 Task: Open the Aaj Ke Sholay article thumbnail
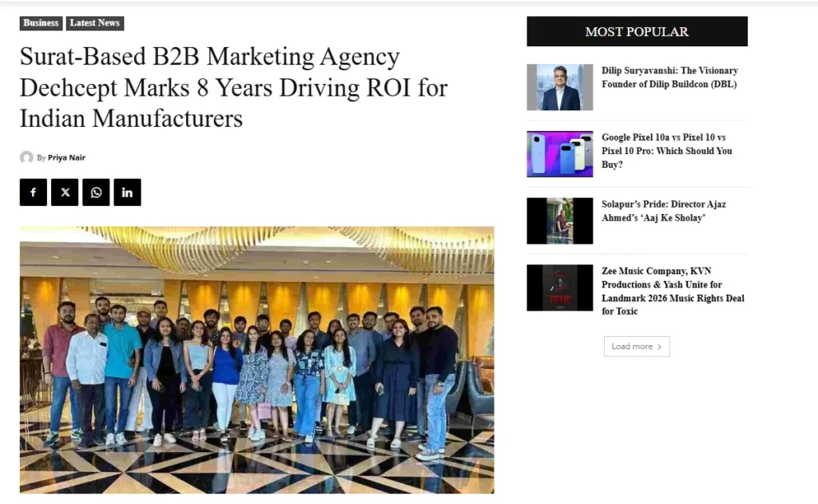point(559,220)
